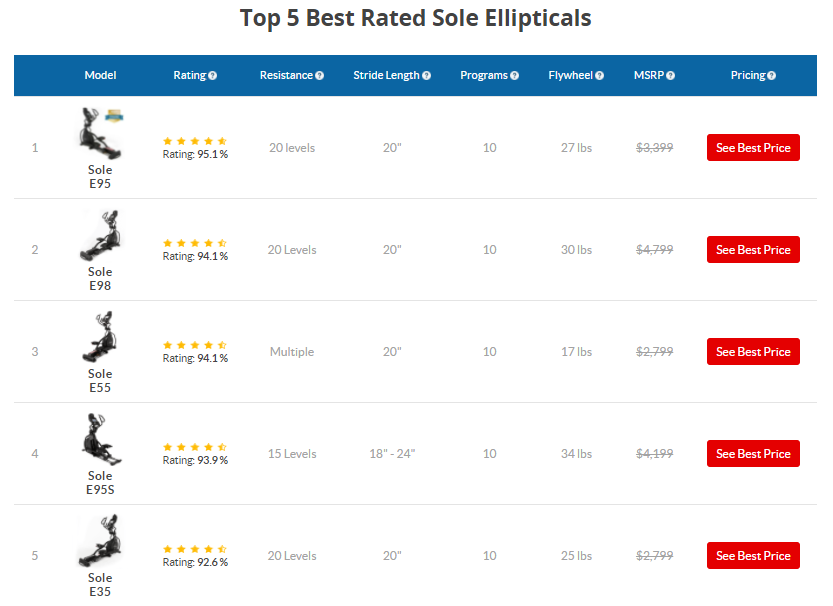Click the Model column header
Viewport: 833px width, 606px height.
click(100, 75)
